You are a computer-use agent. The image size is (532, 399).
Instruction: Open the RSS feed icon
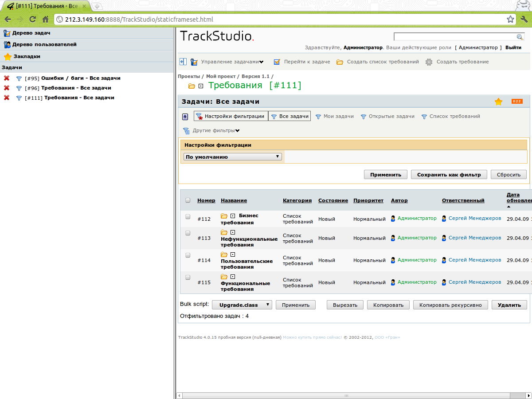517,102
